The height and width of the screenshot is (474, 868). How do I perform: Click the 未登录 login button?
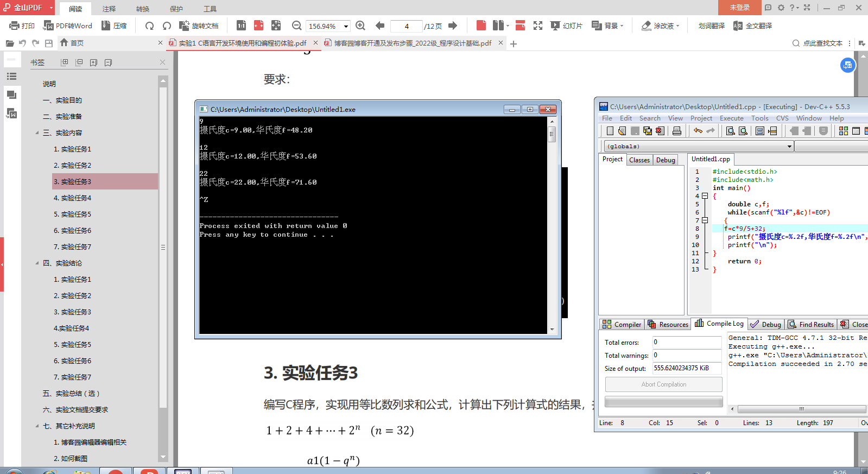[739, 8]
